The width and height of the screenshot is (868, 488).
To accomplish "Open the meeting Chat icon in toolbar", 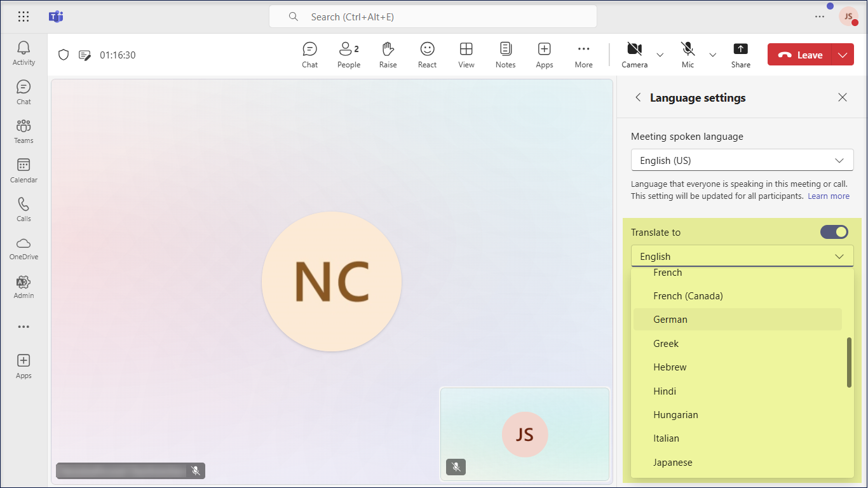I will coord(309,55).
